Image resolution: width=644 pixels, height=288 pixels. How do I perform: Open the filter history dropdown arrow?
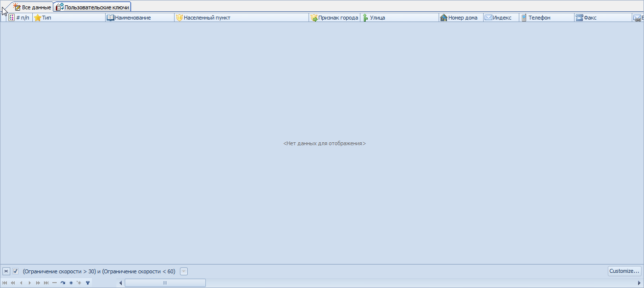point(183,271)
